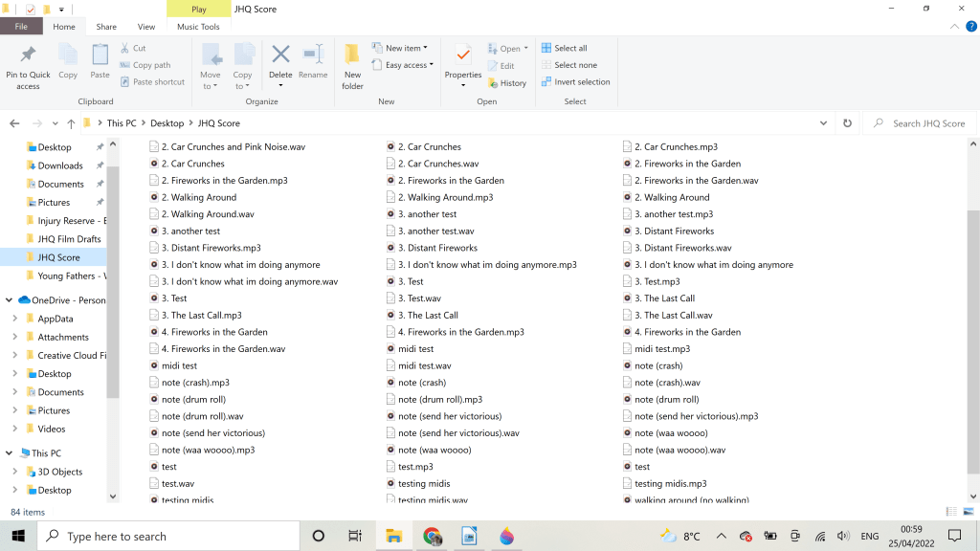The width and height of the screenshot is (980, 551).
Task: Click the Paste icon in Clipboard group
Action: [x=100, y=55]
